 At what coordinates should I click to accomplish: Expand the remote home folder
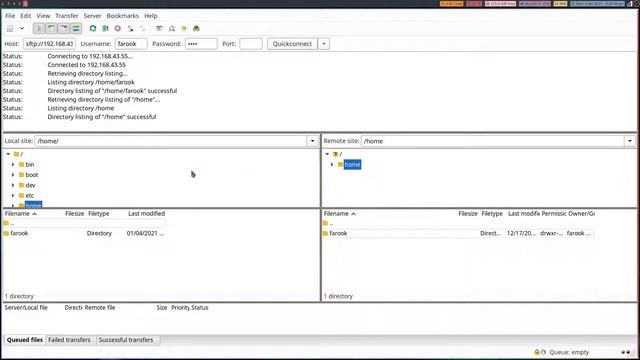click(332, 164)
